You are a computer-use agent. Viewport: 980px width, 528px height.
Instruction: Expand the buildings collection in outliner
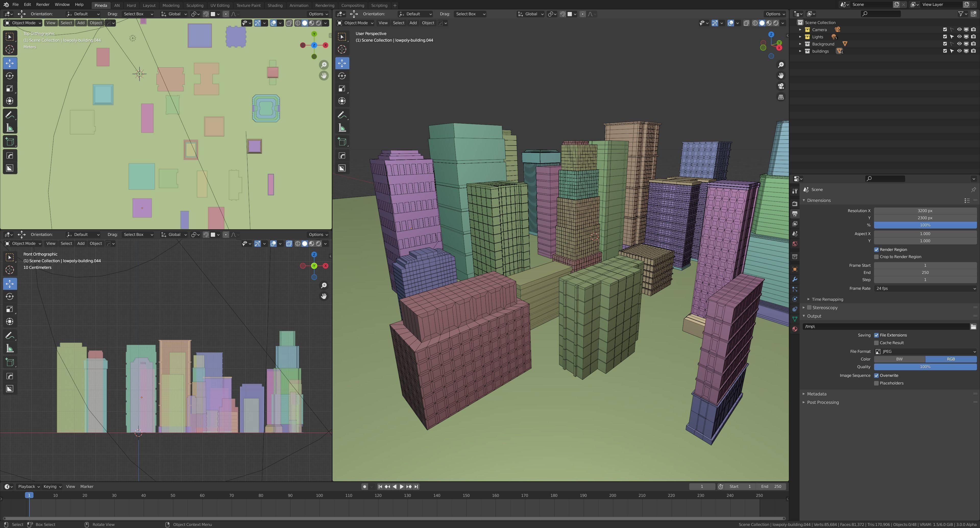(800, 51)
